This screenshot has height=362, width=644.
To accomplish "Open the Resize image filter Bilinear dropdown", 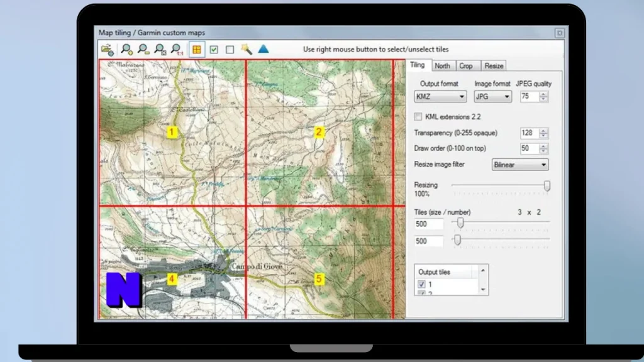I will click(520, 165).
